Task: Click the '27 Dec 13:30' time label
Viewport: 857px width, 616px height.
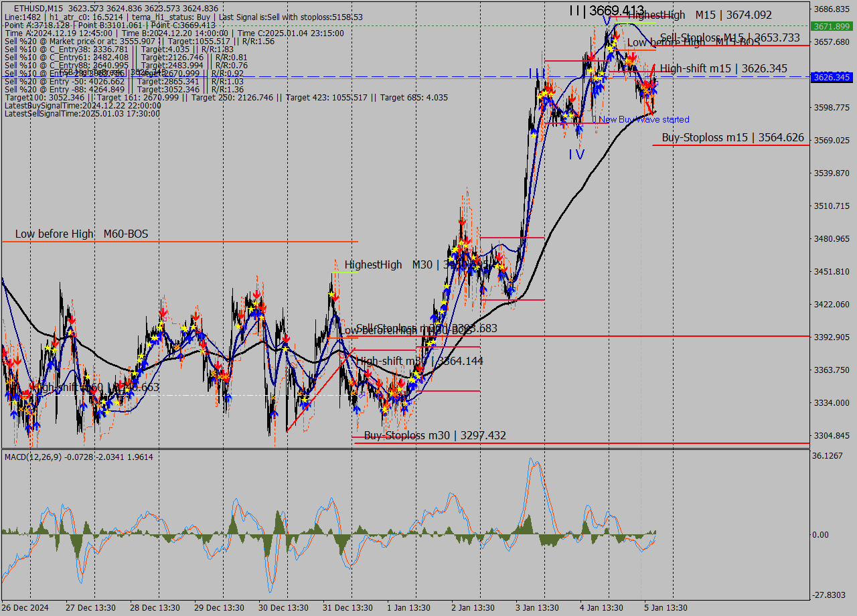Action: (x=91, y=608)
